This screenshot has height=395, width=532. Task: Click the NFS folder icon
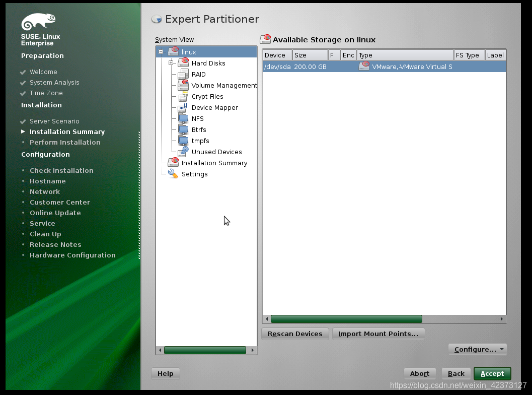pos(183,118)
